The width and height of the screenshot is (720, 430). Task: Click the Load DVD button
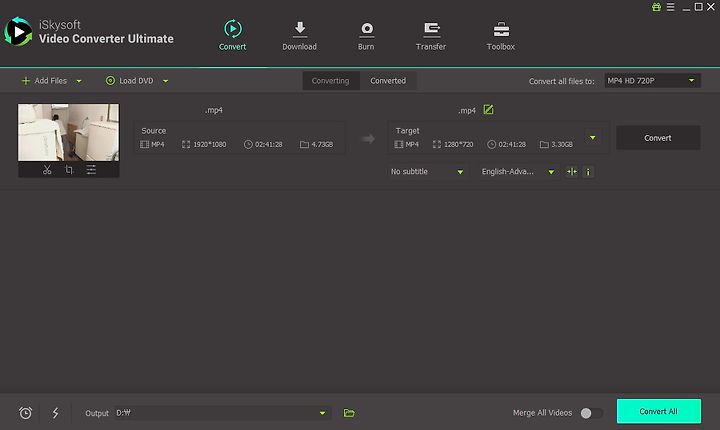click(129, 81)
